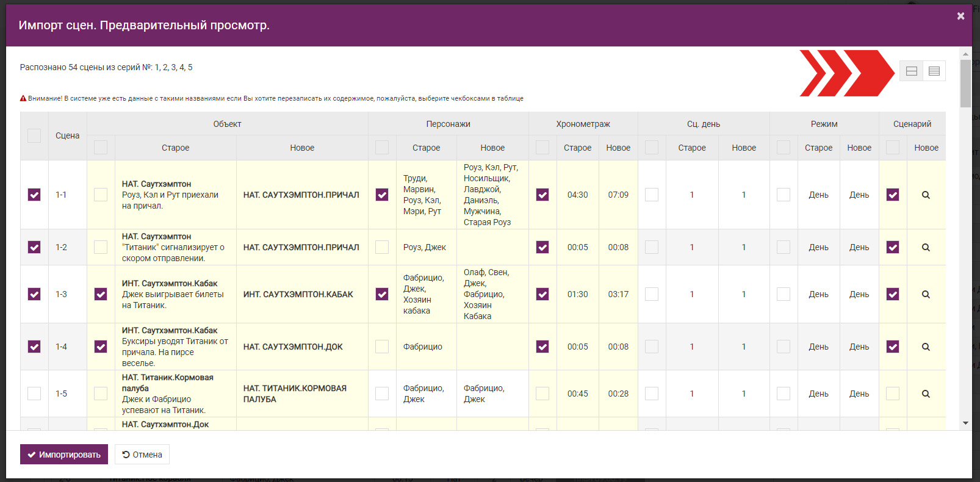Image resolution: width=980 pixels, height=482 pixels.
Task: Click the Отмена button
Action: 142,455
